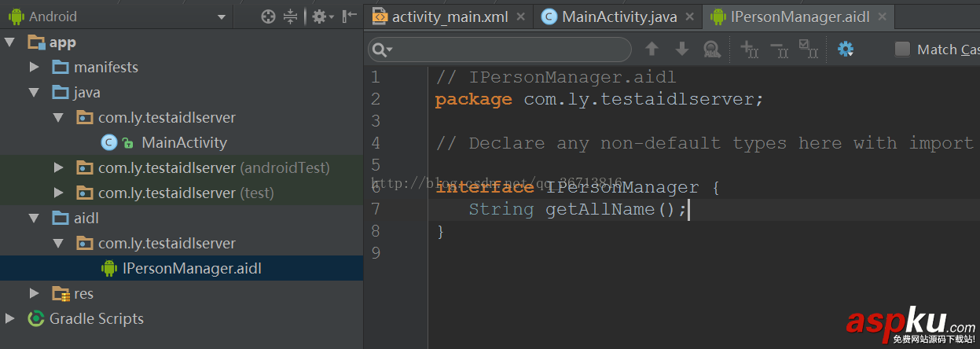Expand the manifests folder

point(35,67)
